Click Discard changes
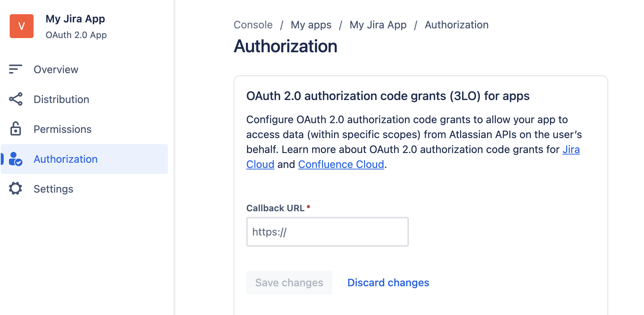 click(388, 283)
